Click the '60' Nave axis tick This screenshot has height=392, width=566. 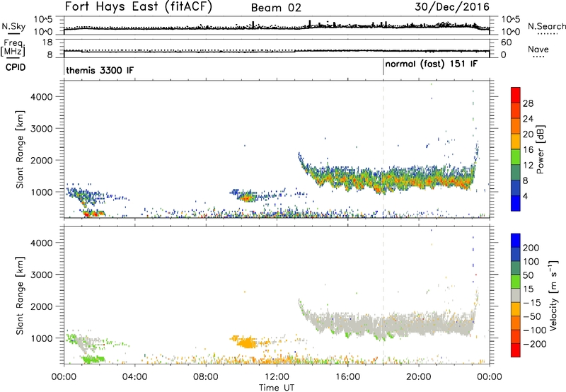point(506,42)
